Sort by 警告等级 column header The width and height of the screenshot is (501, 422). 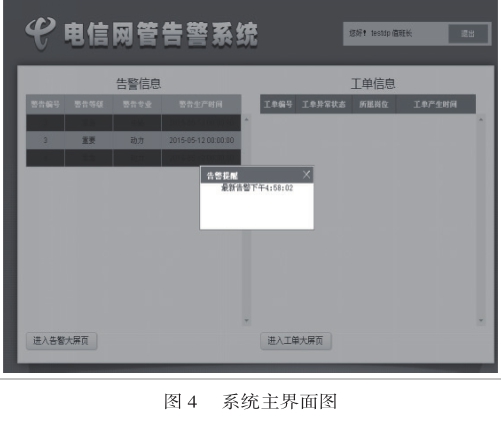tap(89, 104)
